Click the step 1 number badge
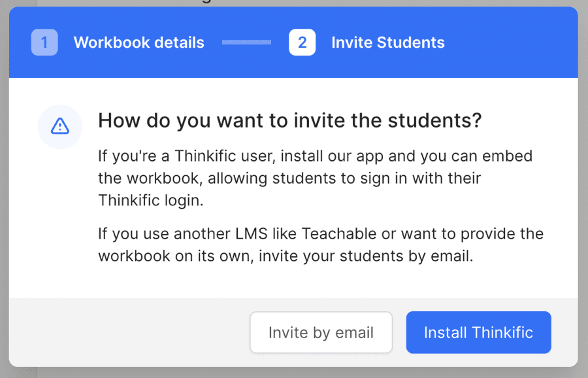This screenshot has width=588, height=378. tap(44, 43)
